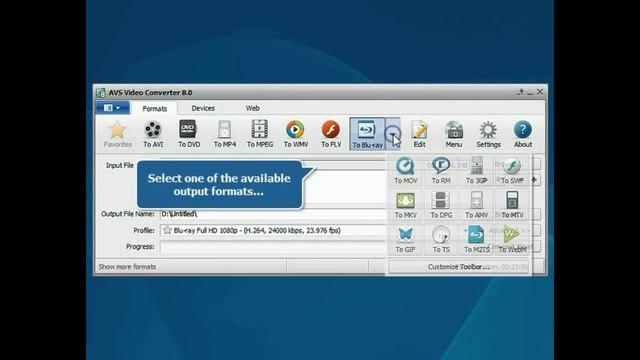Choose To WebM from the format dropdown

coord(512,240)
